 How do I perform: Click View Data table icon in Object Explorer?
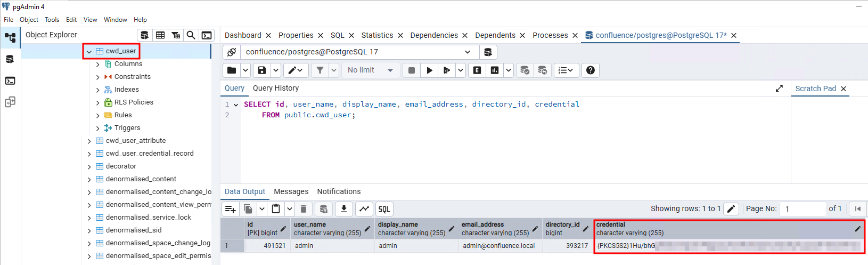point(160,35)
